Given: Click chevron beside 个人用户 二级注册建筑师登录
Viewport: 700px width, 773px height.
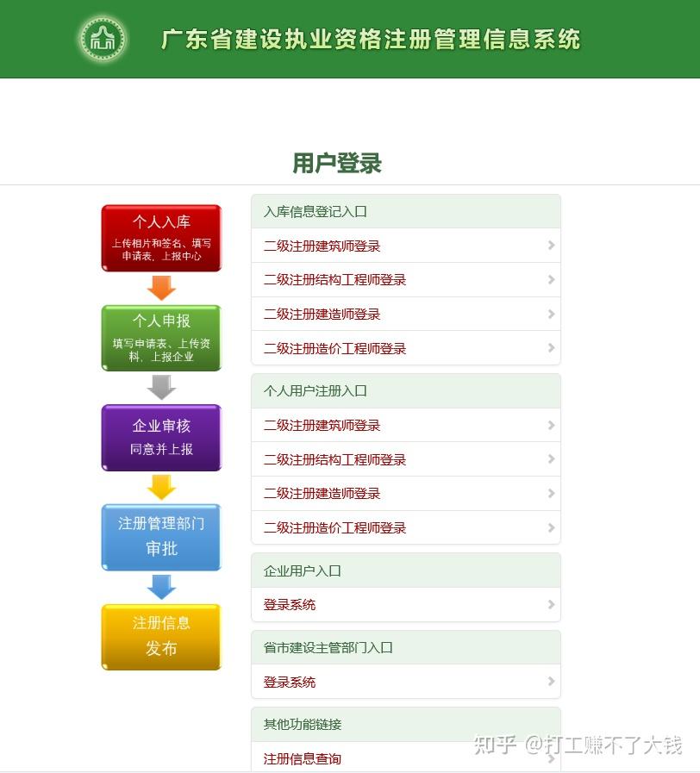Looking at the screenshot, I should pyautogui.click(x=552, y=425).
